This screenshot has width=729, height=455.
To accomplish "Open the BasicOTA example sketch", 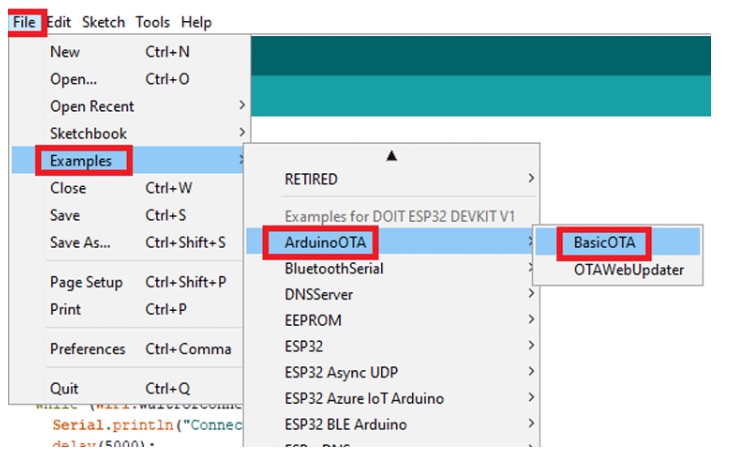I will pyautogui.click(x=604, y=242).
